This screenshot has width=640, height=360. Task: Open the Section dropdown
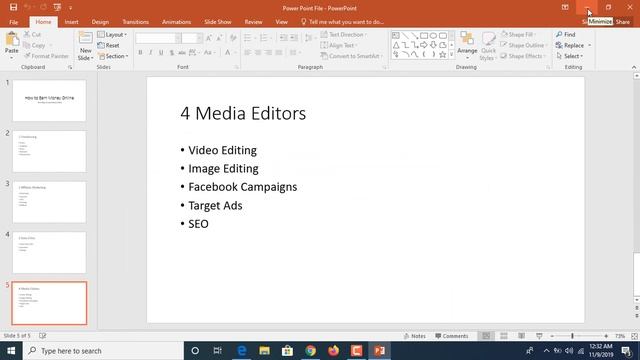pyautogui.click(x=113, y=56)
